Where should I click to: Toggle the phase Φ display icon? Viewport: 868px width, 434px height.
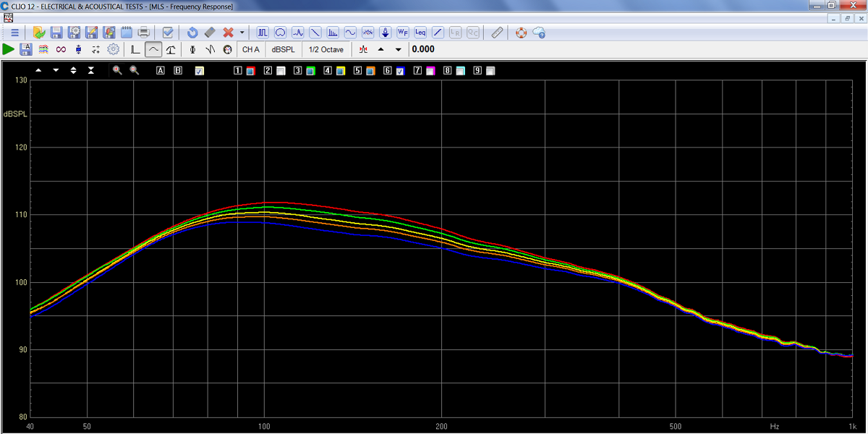click(x=192, y=49)
